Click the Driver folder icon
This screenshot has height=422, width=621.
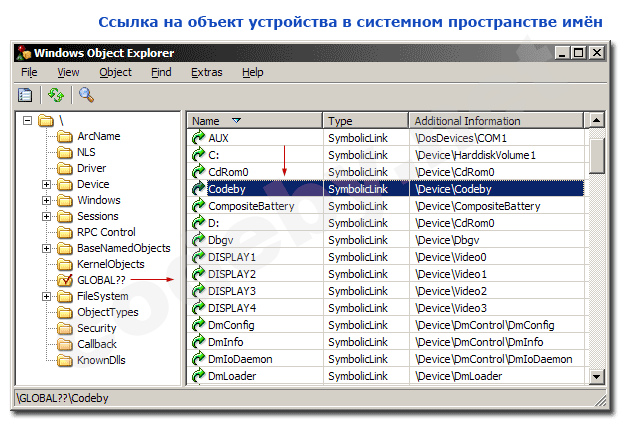point(65,169)
